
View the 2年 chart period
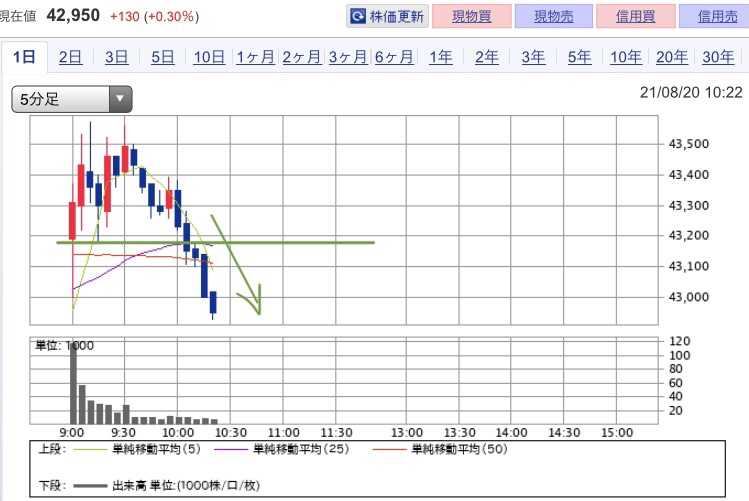[x=487, y=57]
